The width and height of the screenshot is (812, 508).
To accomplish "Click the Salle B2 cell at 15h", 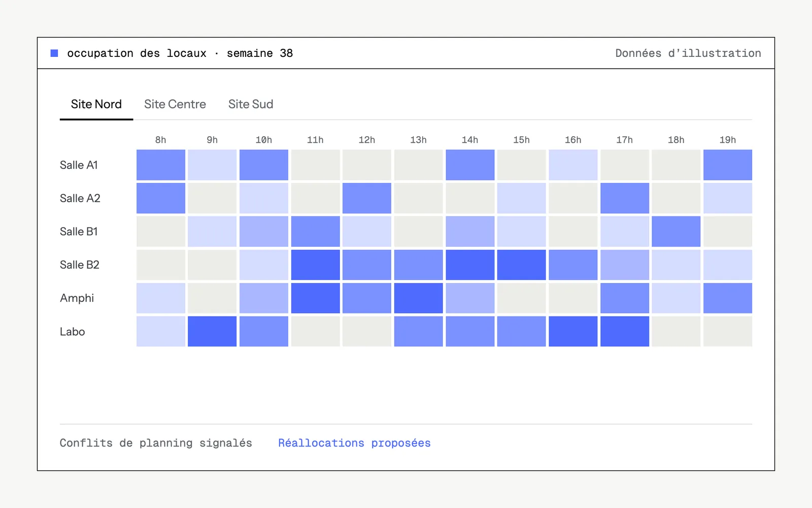I will pyautogui.click(x=522, y=265).
